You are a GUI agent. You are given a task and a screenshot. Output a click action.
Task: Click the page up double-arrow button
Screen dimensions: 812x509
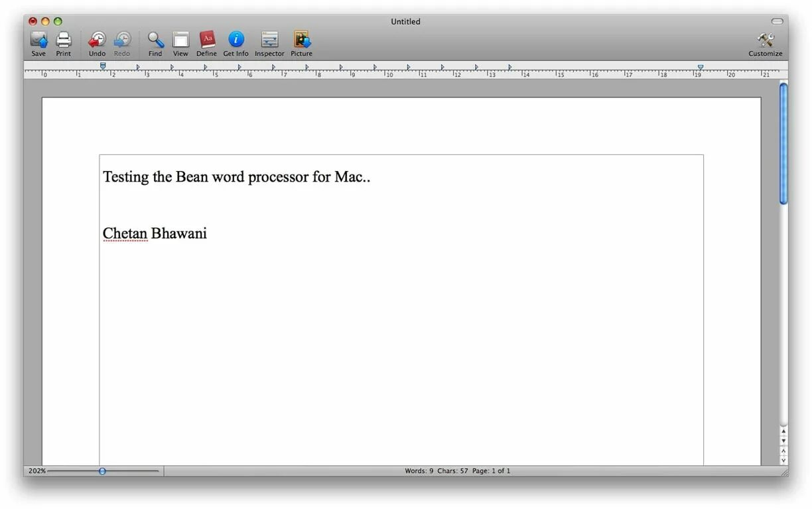tap(783, 451)
